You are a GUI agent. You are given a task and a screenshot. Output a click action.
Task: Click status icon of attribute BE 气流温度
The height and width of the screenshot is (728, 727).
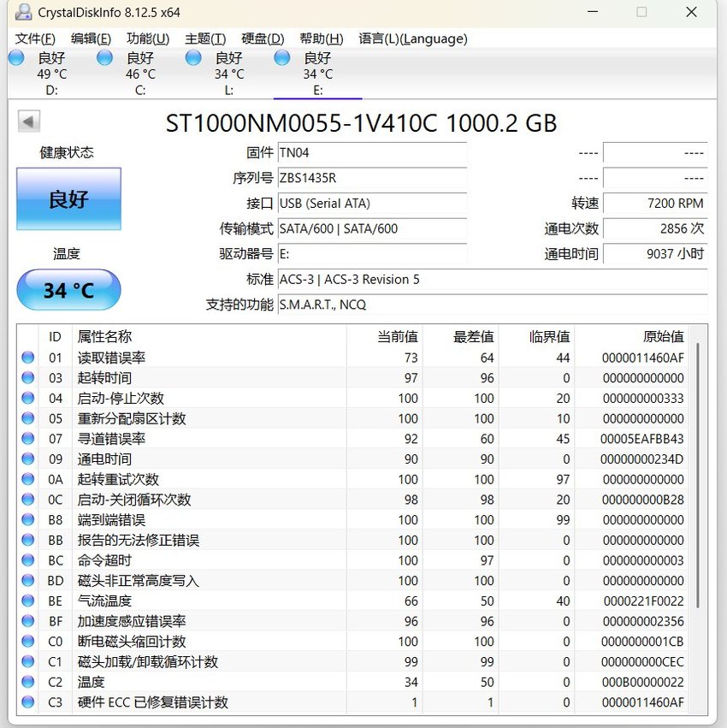(28, 601)
